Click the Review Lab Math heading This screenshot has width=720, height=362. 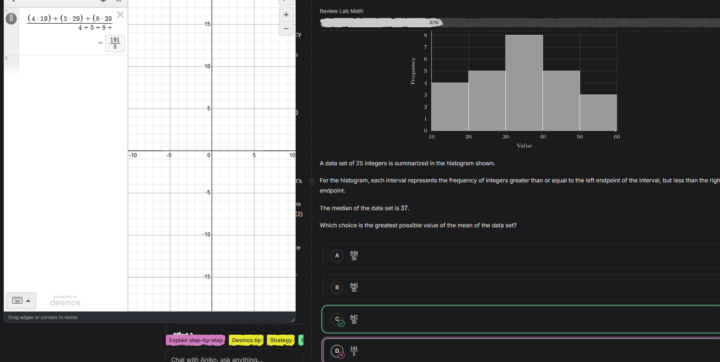(x=341, y=11)
